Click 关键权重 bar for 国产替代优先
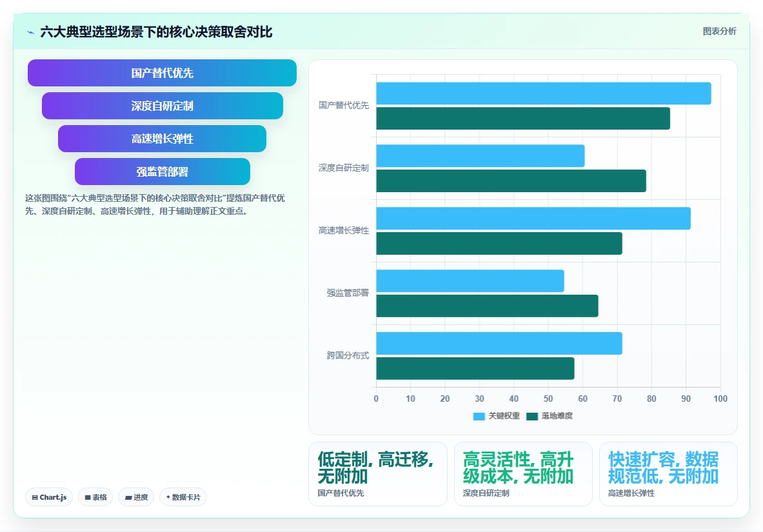 544,94
